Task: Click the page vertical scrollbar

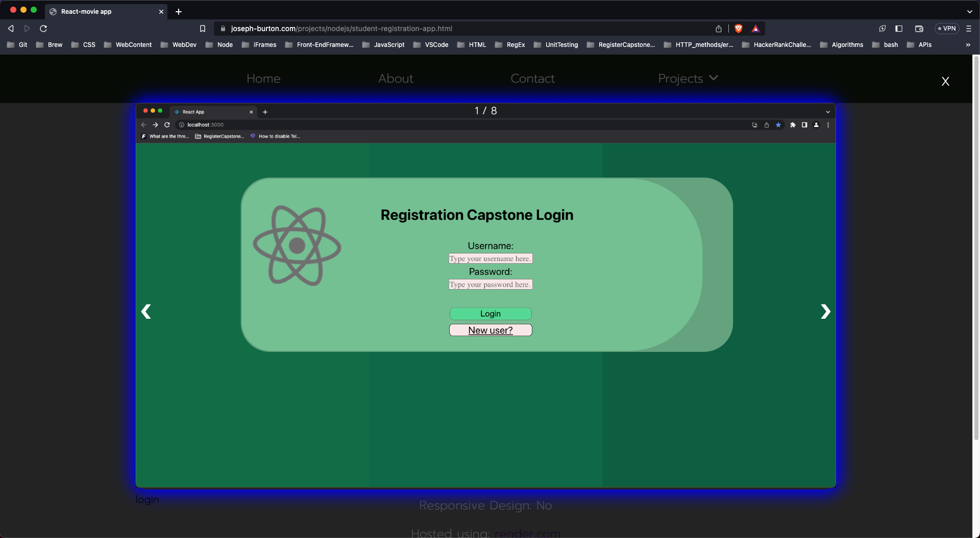Action: (976, 247)
